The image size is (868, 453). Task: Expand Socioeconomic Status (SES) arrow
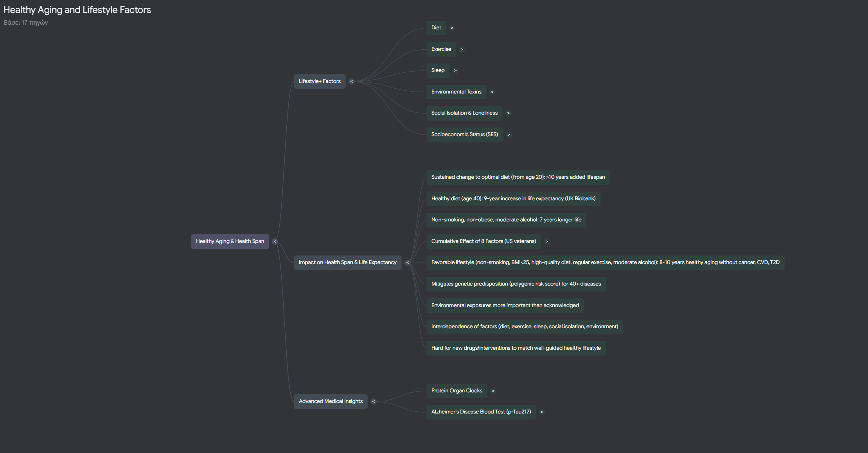pyautogui.click(x=509, y=135)
